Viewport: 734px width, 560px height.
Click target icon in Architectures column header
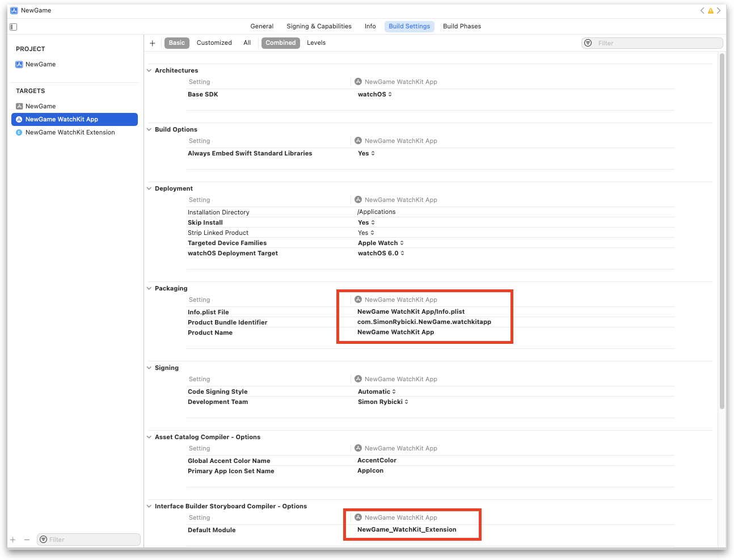[x=358, y=82]
